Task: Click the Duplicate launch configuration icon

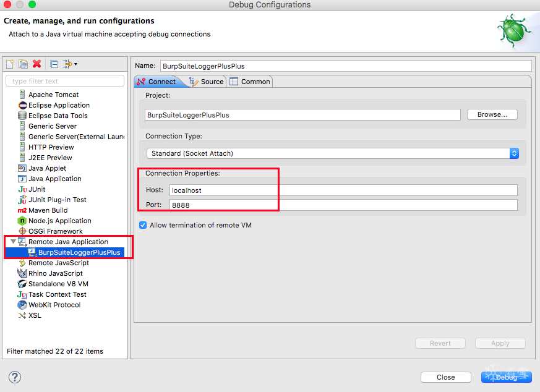Action: pos(23,64)
